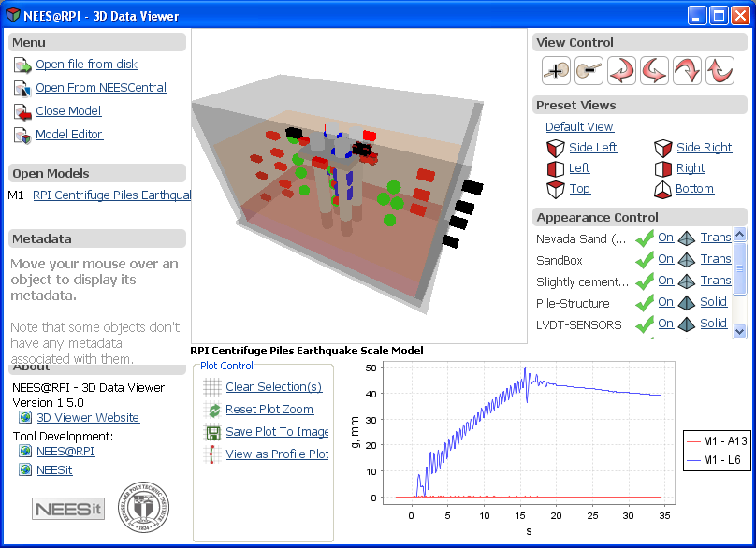This screenshot has height=548, width=756.
Task: Click the zoom out view control icon
Action: [589, 71]
